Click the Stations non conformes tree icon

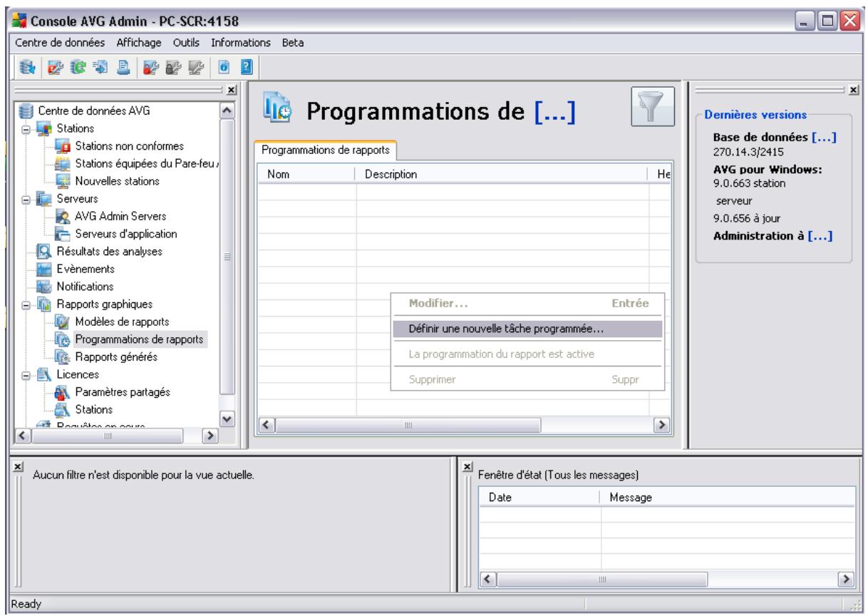64,146
